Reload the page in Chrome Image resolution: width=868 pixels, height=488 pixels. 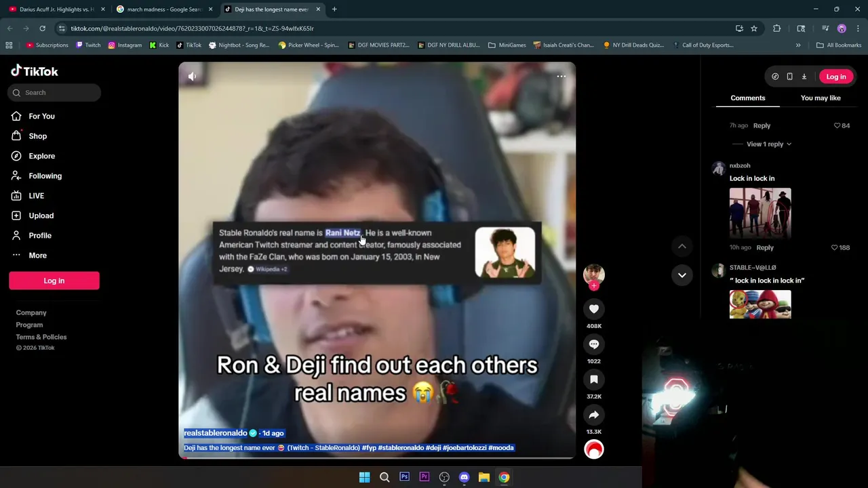click(42, 28)
